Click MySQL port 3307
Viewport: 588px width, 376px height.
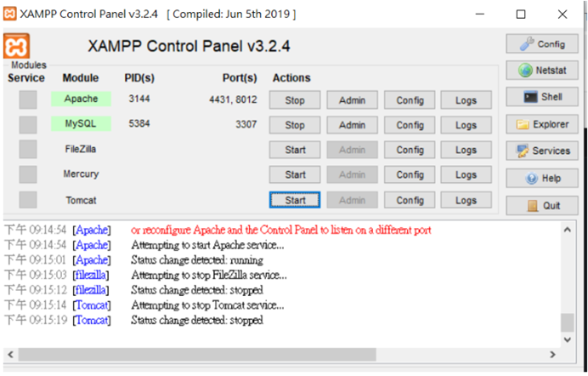[x=246, y=124]
